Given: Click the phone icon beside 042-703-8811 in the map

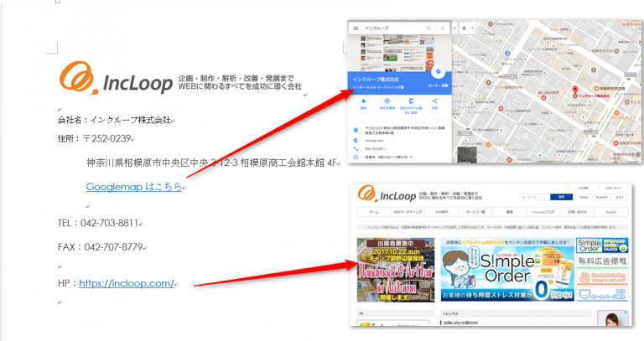Looking at the screenshot, I should point(356,148).
